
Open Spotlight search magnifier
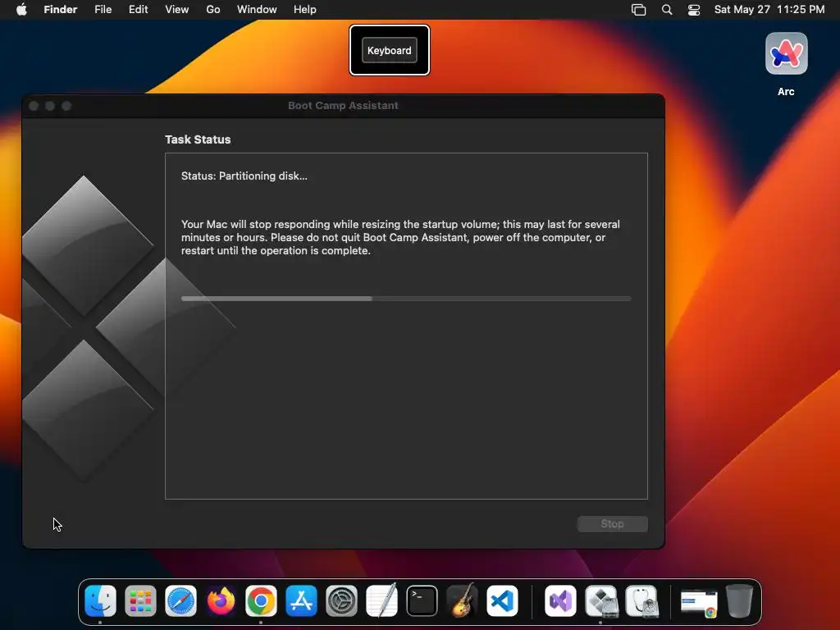(667, 10)
